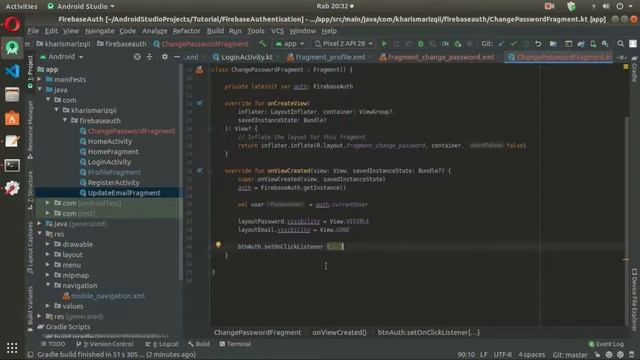Commit changes with the green Git checkmark
This screenshot has width=640, height=360.
513,44
